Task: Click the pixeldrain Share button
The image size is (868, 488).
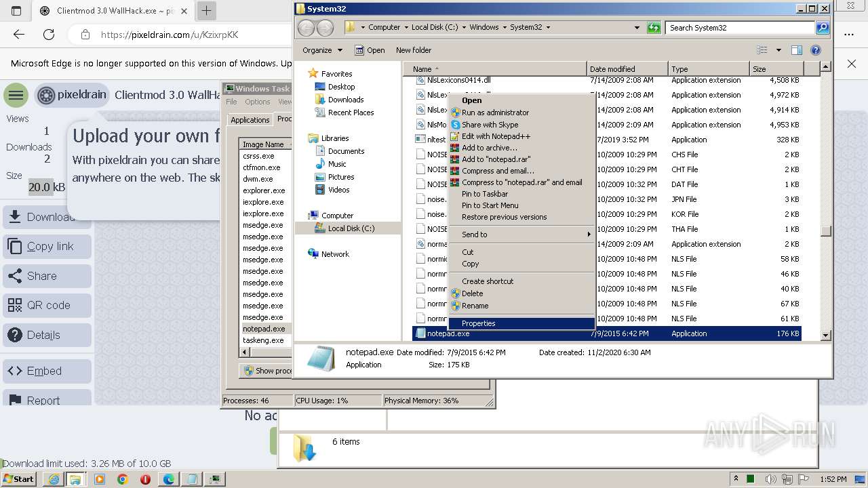Action: 47,276
